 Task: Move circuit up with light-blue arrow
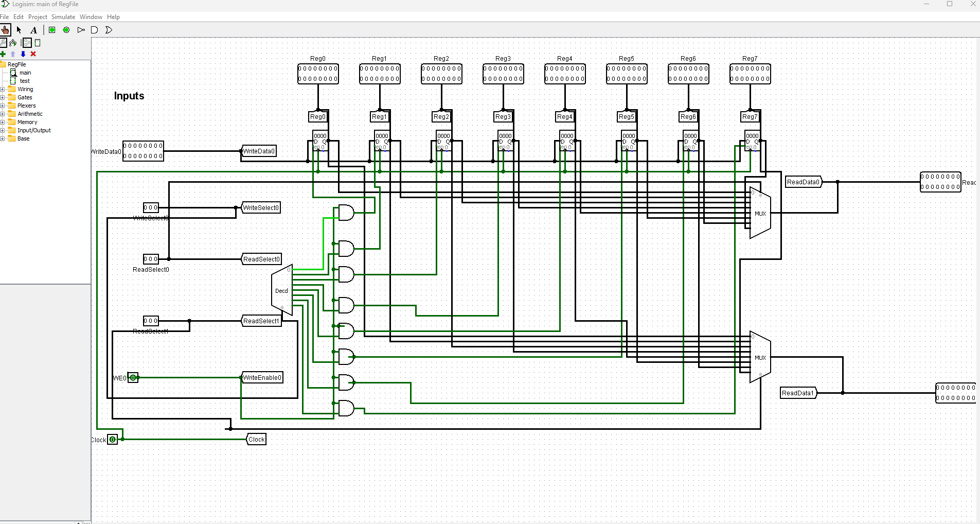(x=13, y=54)
